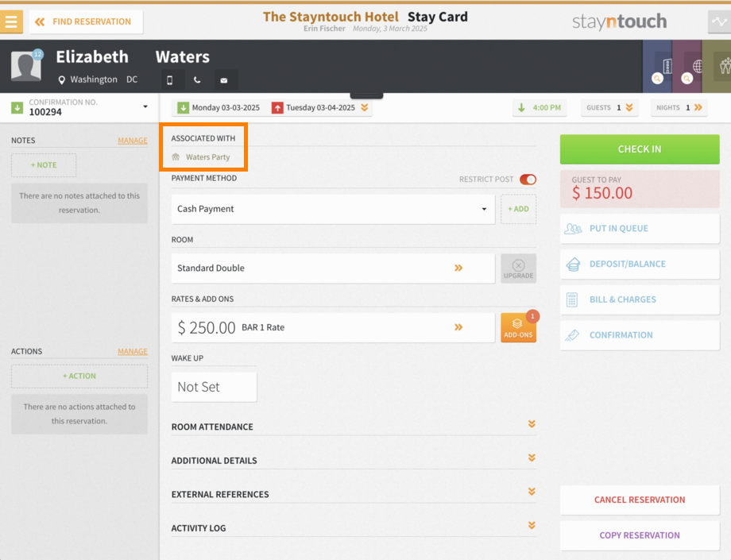Click the room Upgrade button
Screen dimensions: 731x560
coord(518,268)
